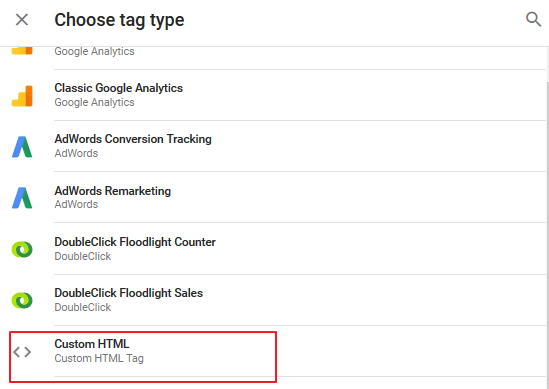Click the DoubleClick subtitle under Floodlight Sales
Image resolution: width=549 pixels, height=389 pixels.
click(83, 307)
